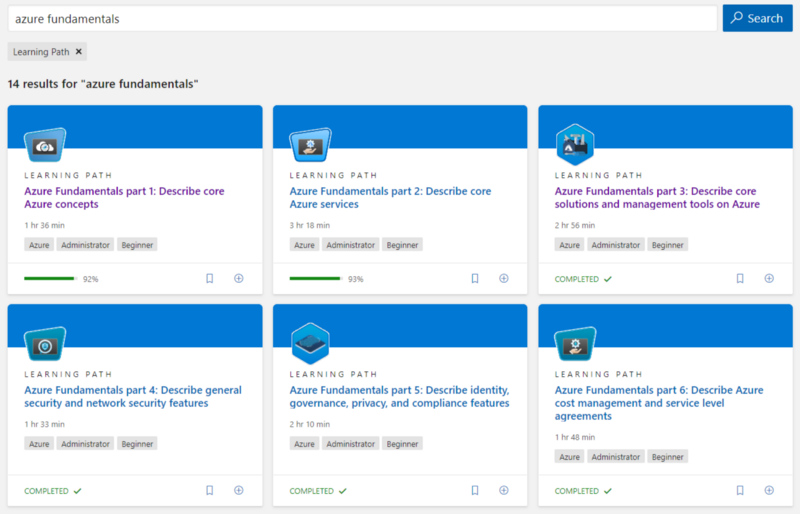This screenshot has height=514, width=800.
Task: Click the "1 hr 33 min" duration text
Action: click(44, 424)
